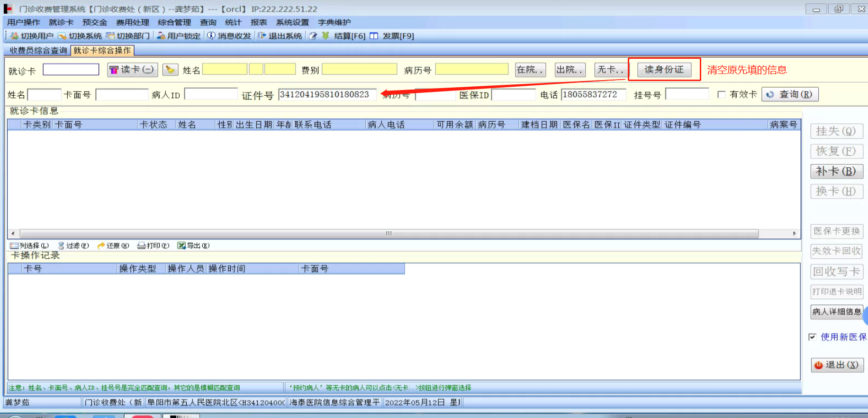The height and width of the screenshot is (418, 868).
Task: Click the 电话 input field
Action: [594, 95]
